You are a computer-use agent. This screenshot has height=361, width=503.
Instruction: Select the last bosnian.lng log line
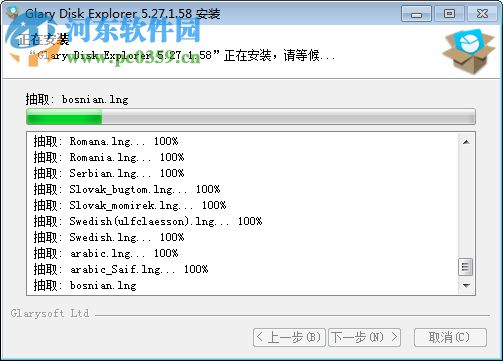pyautogui.click(x=85, y=285)
